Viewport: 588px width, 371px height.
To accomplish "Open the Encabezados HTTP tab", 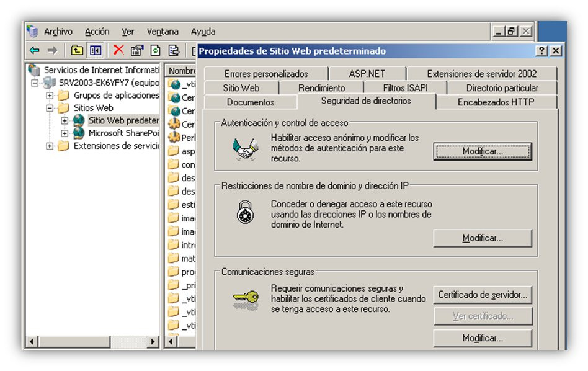I will [496, 102].
